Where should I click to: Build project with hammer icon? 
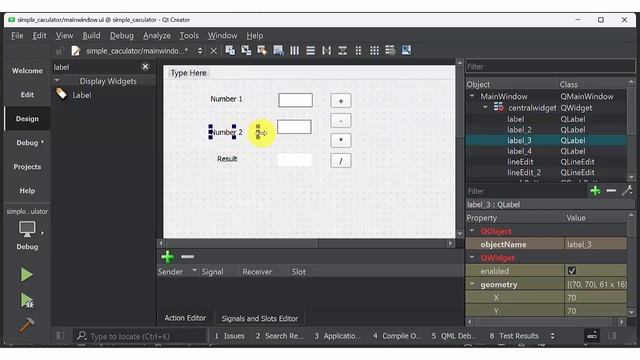tap(27, 326)
